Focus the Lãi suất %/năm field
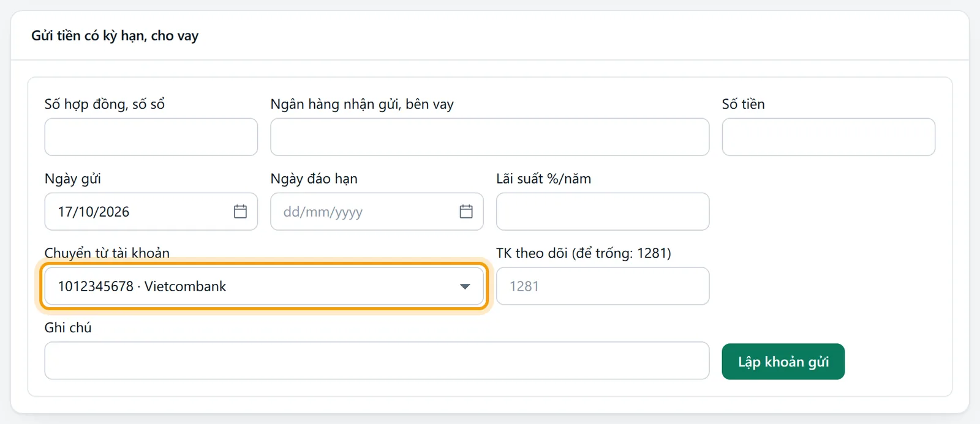This screenshot has height=424, width=980. [603, 212]
